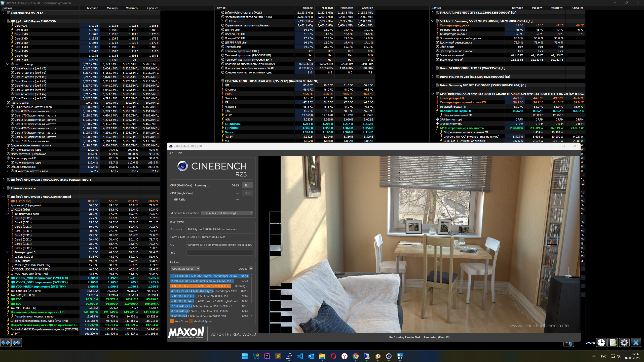This screenshot has height=362, width=644.
Task: Collapse the Core VIDs tree node
Action: point(8,26)
